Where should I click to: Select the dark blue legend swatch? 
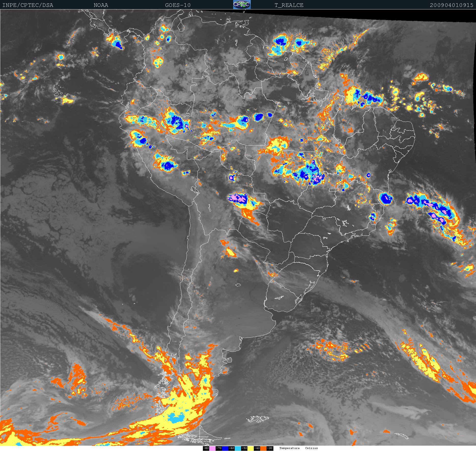225,448
